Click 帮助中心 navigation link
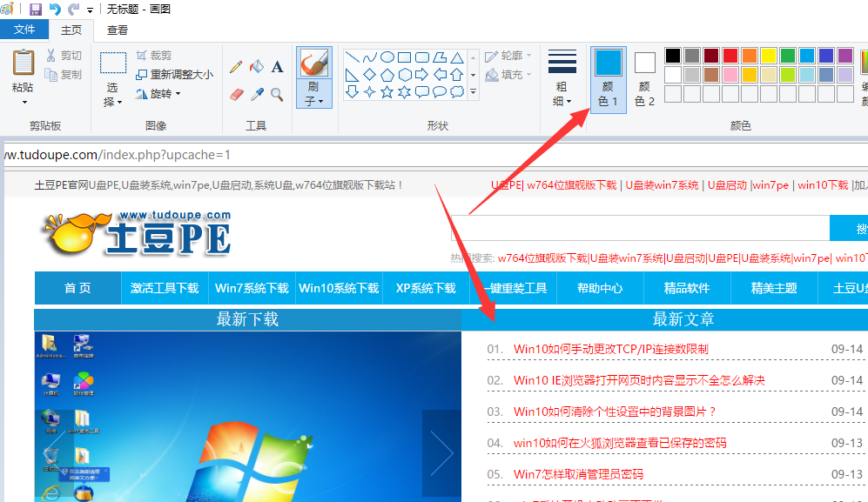This screenshot has width=868, height=502. point(600,288)
